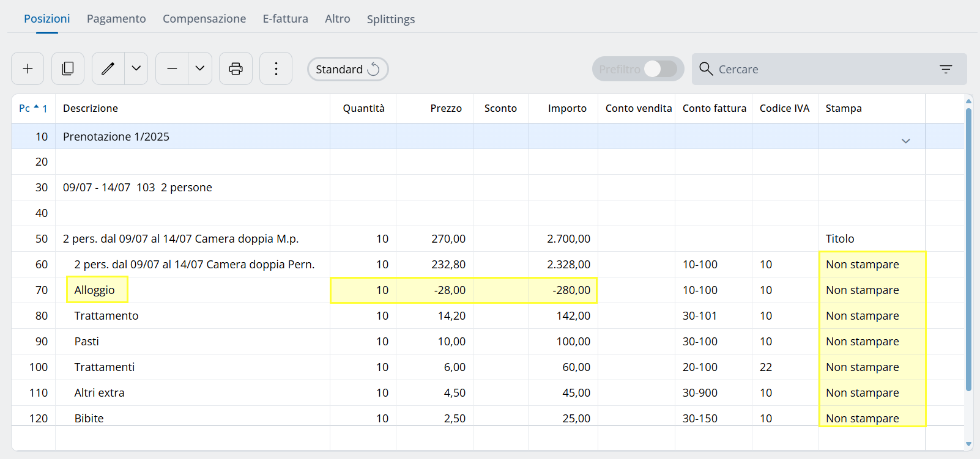Open the three-dot more options menu
This screenshot has width=980, height=459.
[276, 68]
